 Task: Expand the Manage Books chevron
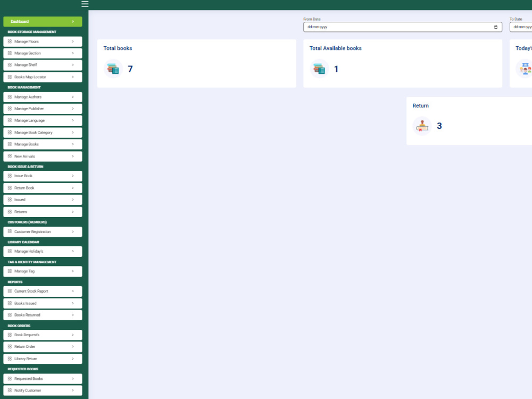pyautogui.click(x=73, y=144)
